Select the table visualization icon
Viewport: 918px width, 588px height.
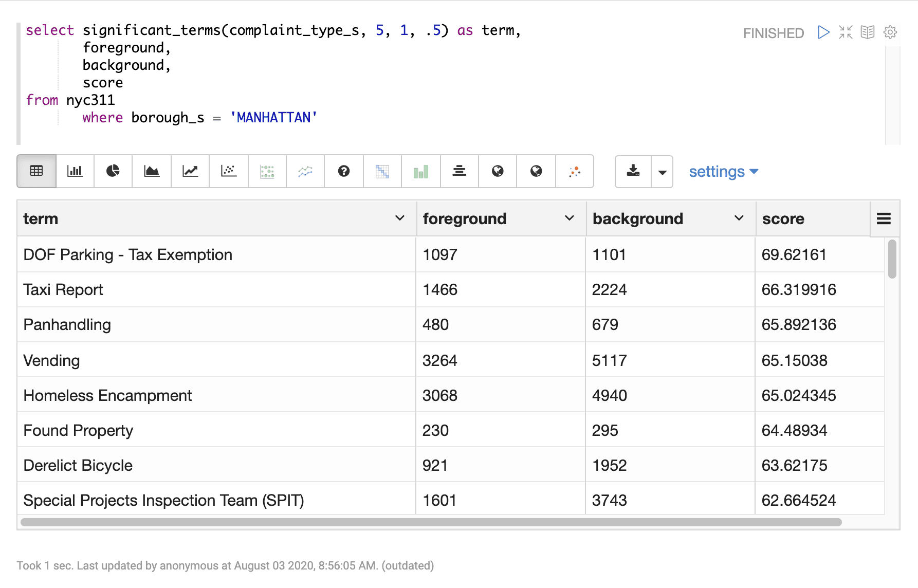[35, 171]
